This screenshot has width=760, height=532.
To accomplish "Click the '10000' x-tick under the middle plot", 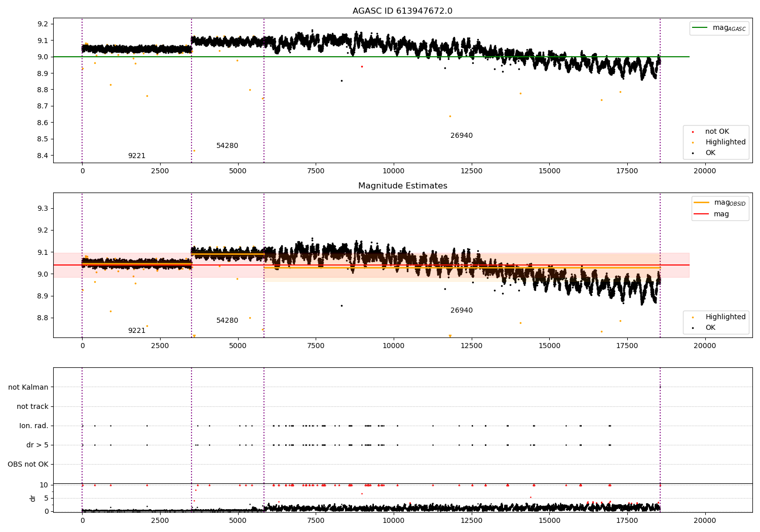I will pos(393,346).
